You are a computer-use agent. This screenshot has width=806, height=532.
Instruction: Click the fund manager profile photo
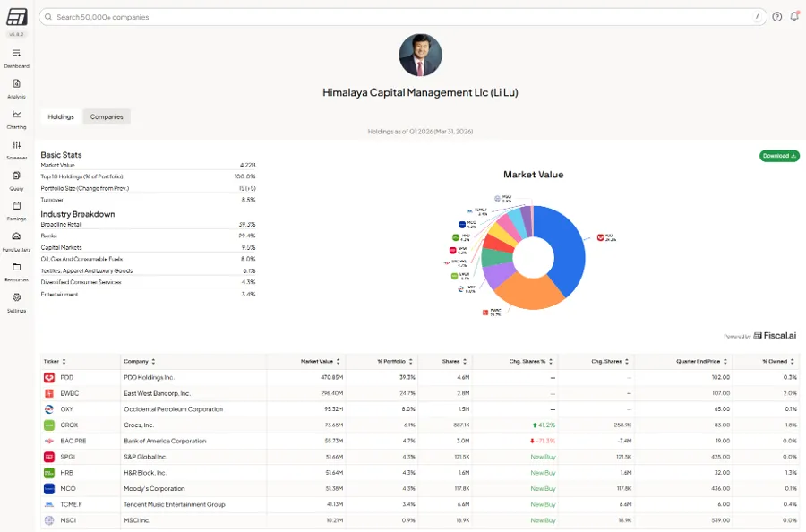420,55
